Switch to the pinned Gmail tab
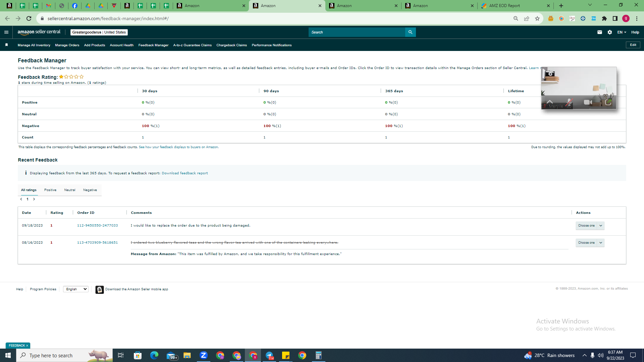The width and height of the screenshot is (644, 362). pyautogui.click(x=49, y=6)
